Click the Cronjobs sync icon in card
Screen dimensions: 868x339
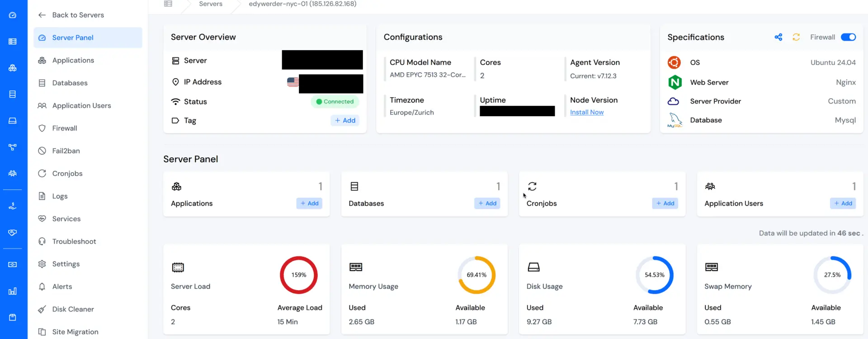(532, 186)
